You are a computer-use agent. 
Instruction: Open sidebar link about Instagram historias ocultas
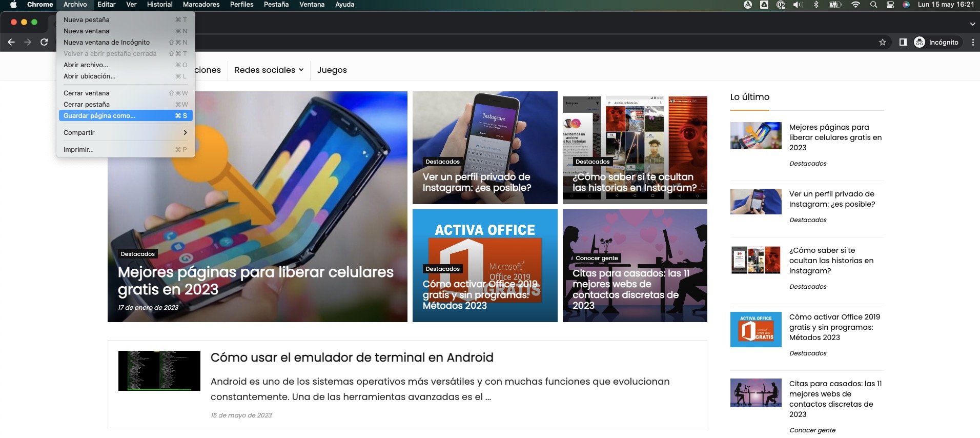click(831, 261)
